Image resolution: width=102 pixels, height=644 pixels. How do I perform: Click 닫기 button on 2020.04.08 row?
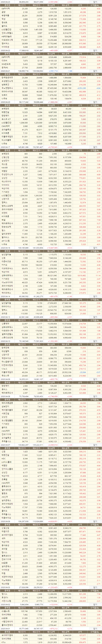coord(95,396)
